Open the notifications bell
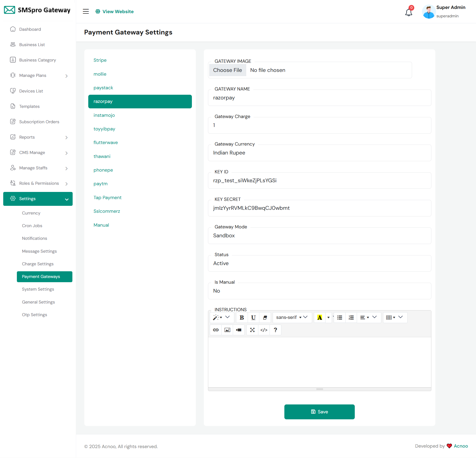 point(409,12)
